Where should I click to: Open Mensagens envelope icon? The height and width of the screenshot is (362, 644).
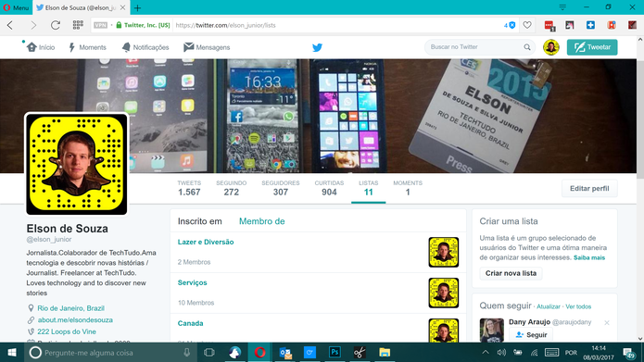[188, 47]
